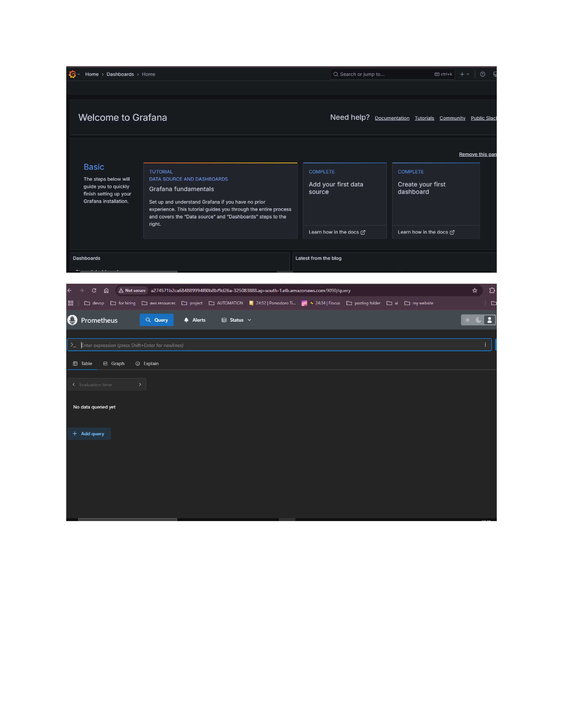This screenshot has width=563, height=728.
Task: Click Evaluation time input field
Action: pos(107,384)
